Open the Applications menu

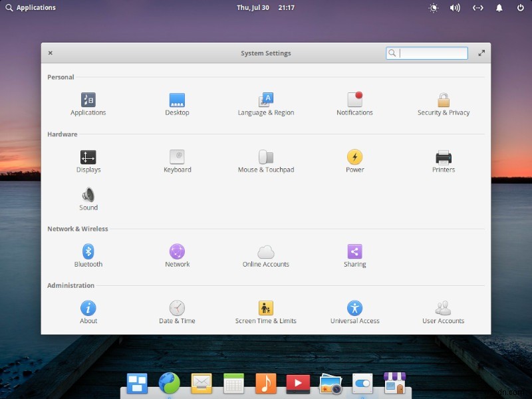29,7
